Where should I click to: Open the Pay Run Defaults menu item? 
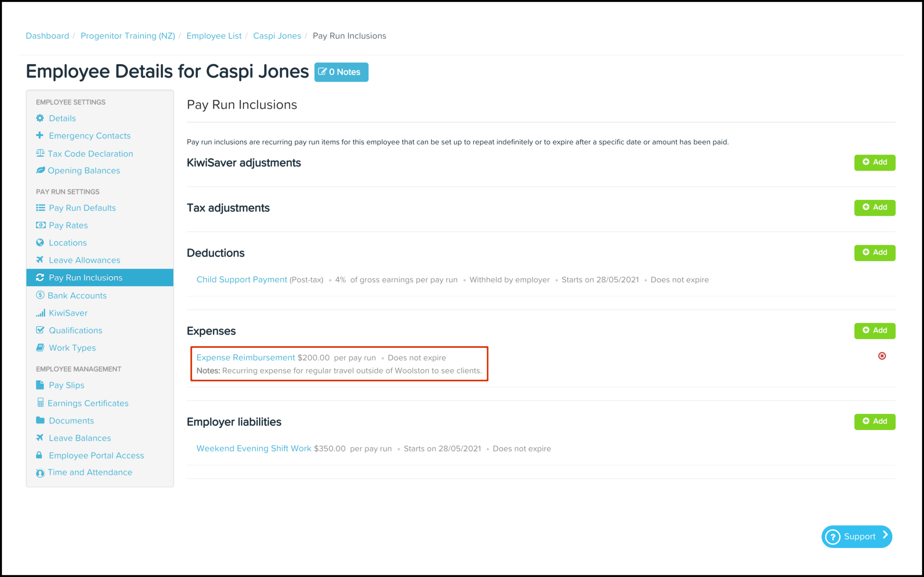coord(82,208)
